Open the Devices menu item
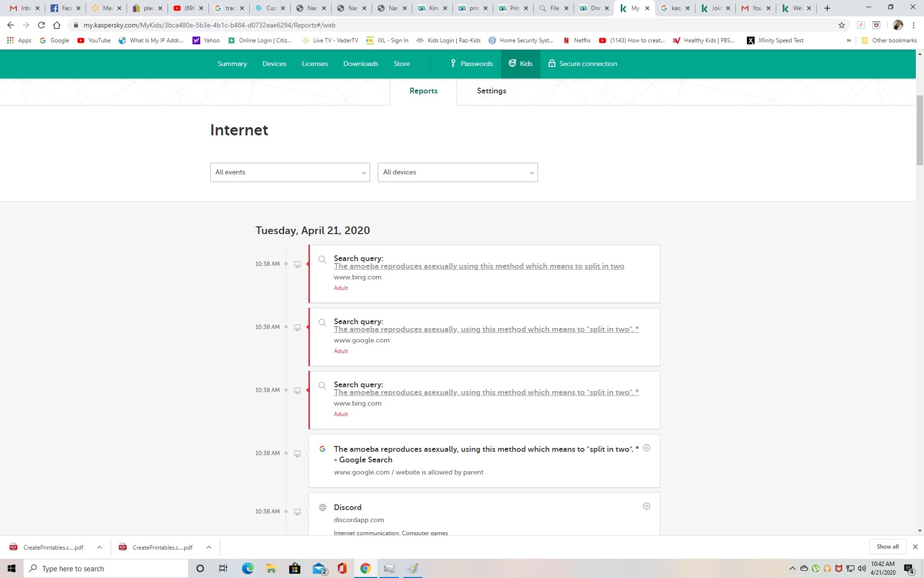The height and width of the screenshot is (578, 924). point(274,64)
